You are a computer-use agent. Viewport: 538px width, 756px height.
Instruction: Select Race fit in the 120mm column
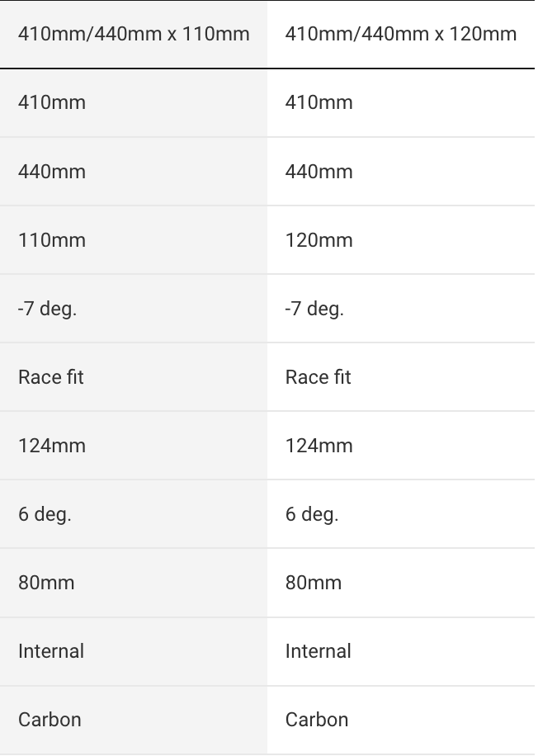click(x=319, y=377)
